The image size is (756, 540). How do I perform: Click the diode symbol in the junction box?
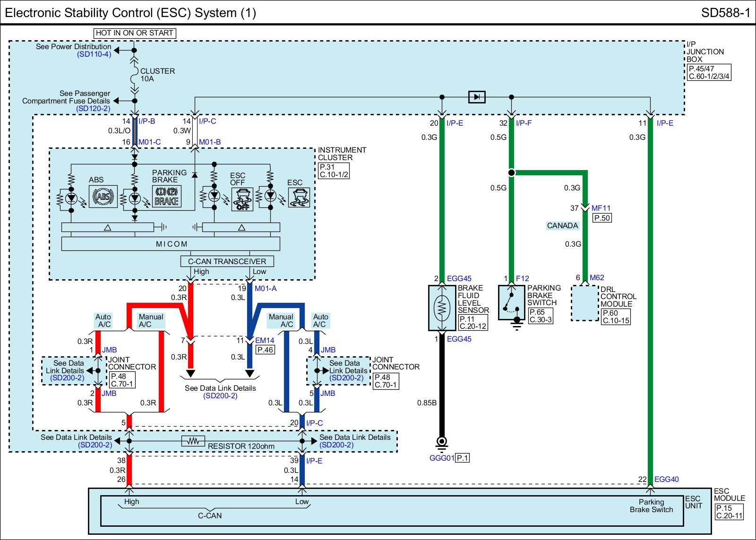pos(476,97)
